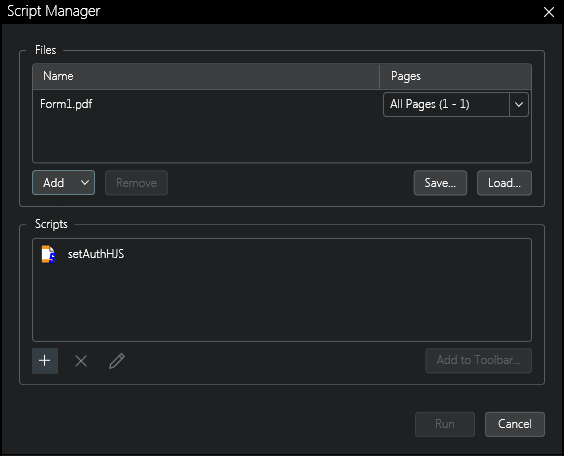564x456 pixels.
Task: Click the Pages column header
Action: tap(455, 76)
